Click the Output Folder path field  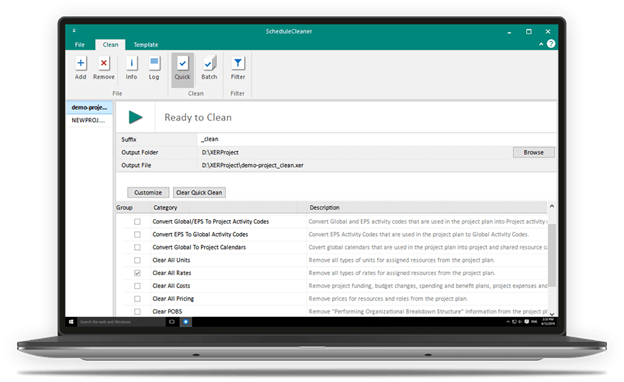pyautogui.click(x=354, y=152)
